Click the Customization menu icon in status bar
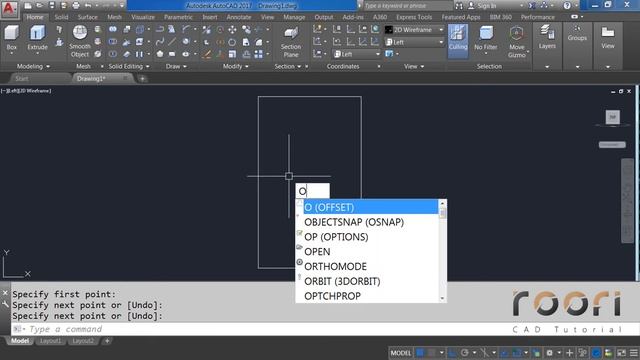 coord(633,353)
